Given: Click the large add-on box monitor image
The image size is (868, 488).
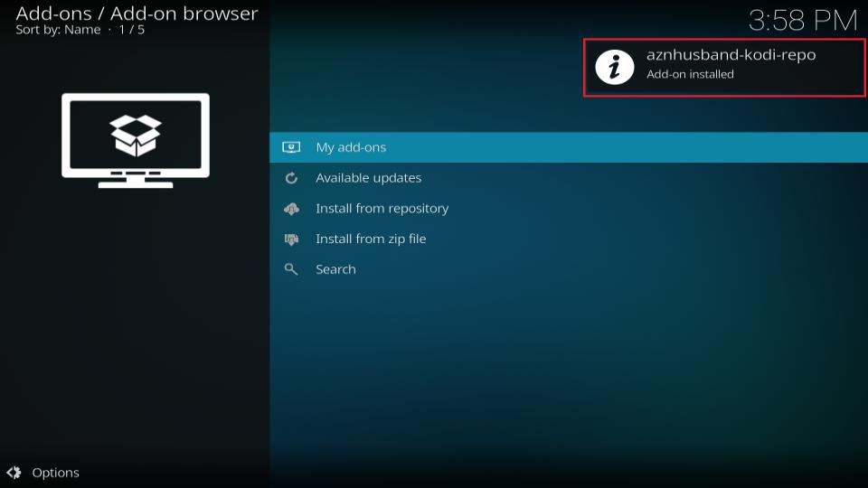Looking at the screenshot, I should point(136,141).
